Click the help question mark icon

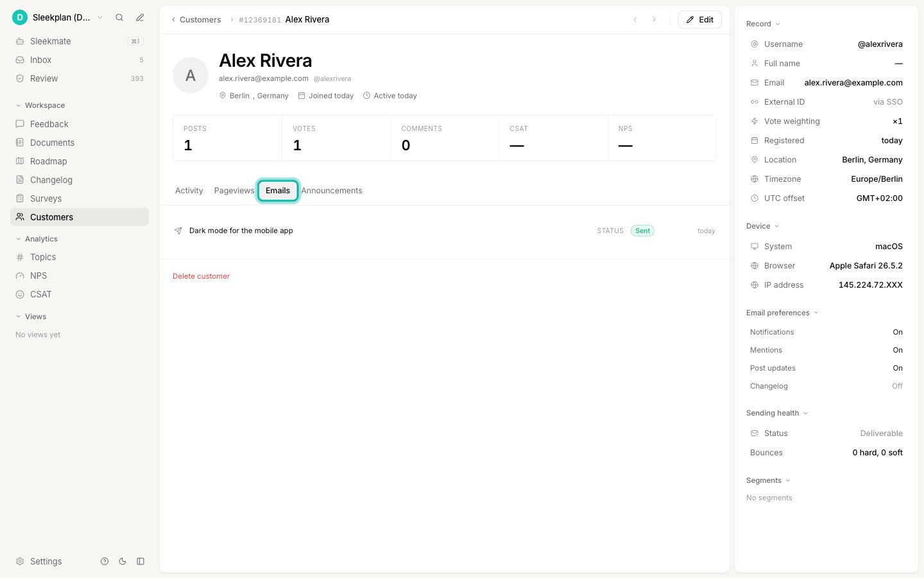[105, 561]
